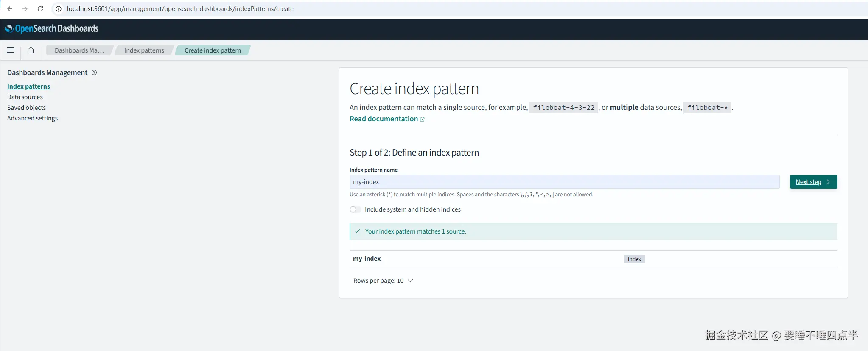Reload the page with the refresh icon
The width and height of the screenshot is (868, 351).
(40, 9)
